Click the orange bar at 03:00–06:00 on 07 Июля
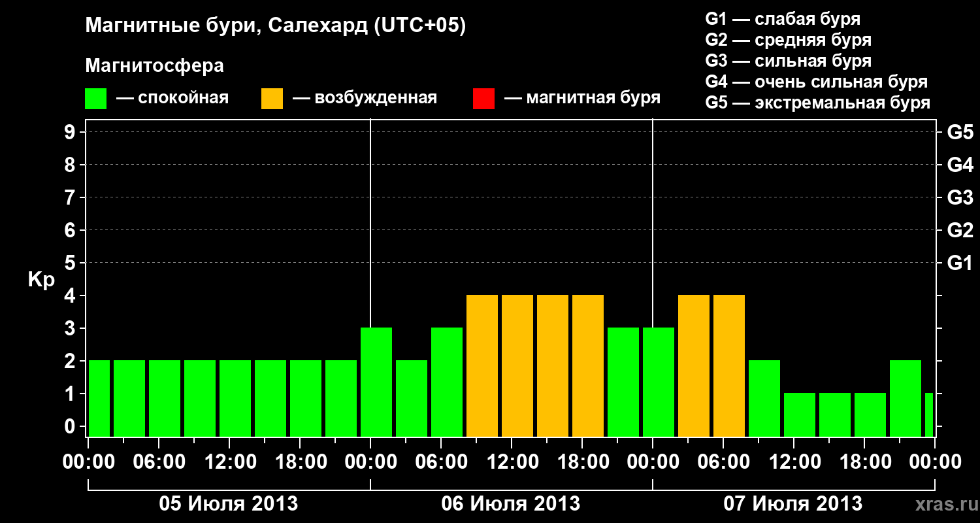Viewport: 980px width, 523px height. click(x=694, y=365)
